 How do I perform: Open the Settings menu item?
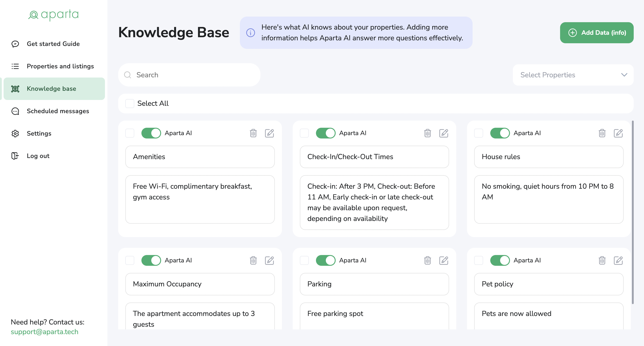click(39, 133)
